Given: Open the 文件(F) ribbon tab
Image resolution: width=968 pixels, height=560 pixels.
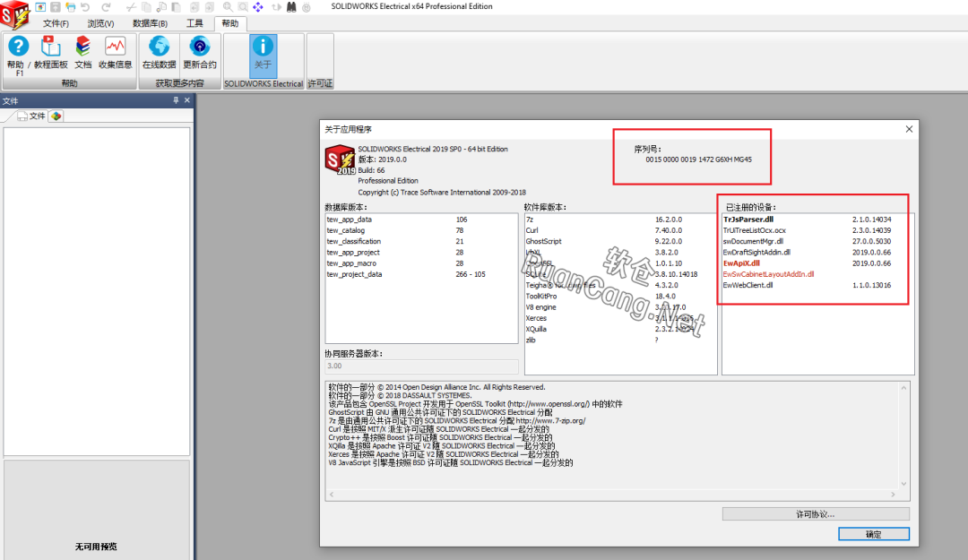Looking at the screenshot, I should click(56, 23).
